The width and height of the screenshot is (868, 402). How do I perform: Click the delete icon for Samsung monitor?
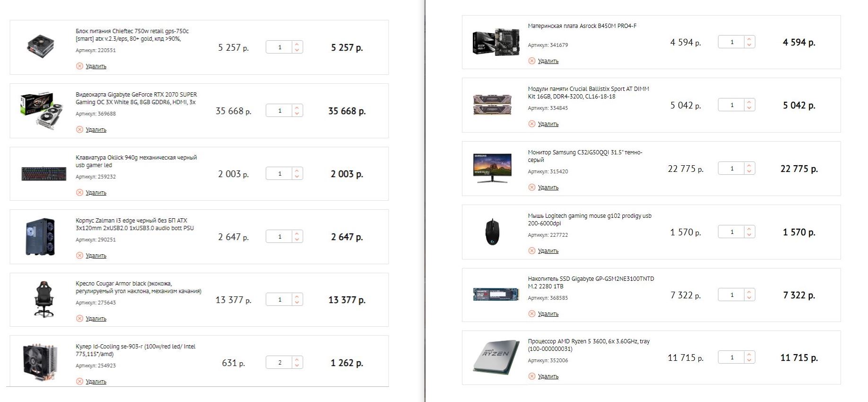[x=532, y=188]
